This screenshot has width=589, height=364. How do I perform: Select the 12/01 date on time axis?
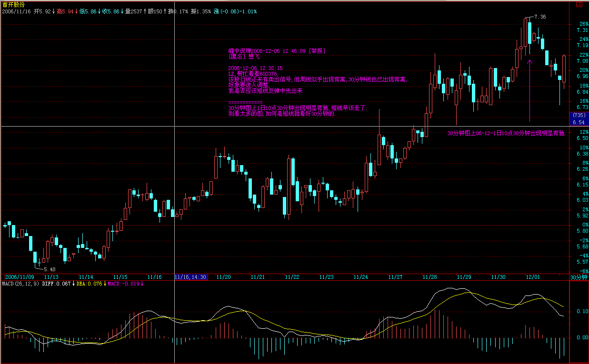532,277
